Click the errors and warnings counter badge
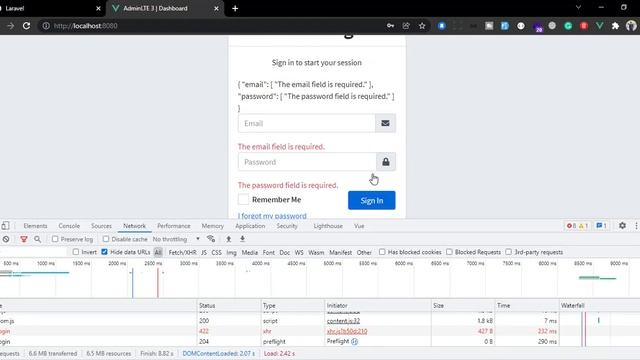The width and height of the screenshot is (640, 360). (577, 226)
